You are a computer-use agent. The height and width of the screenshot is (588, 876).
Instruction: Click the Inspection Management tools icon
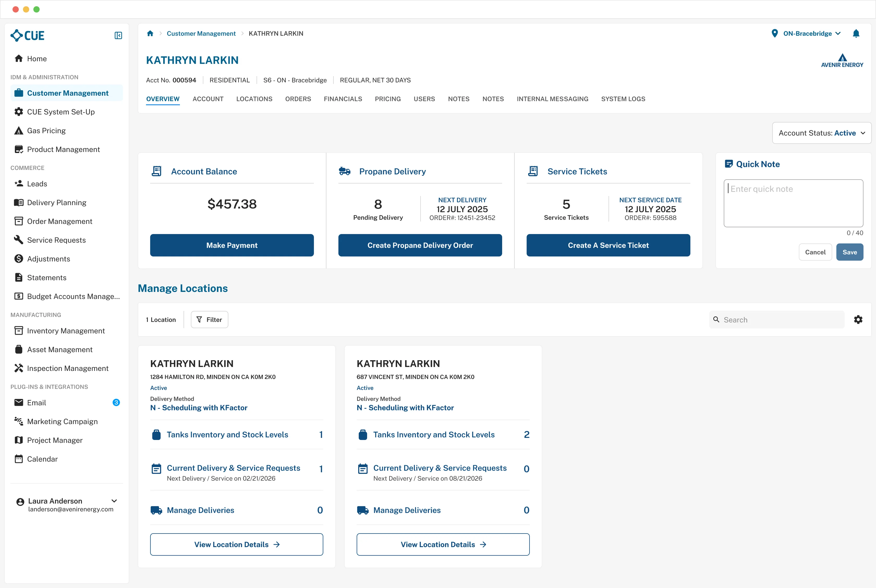tap(19, 368)
